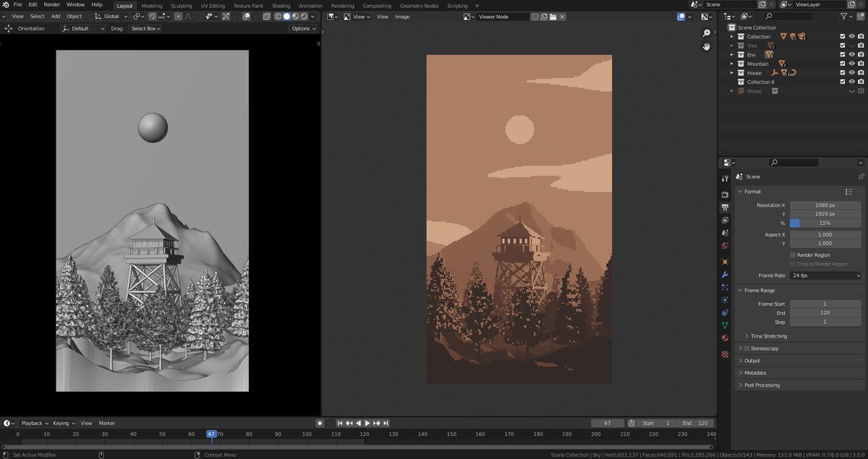Open the Viewer Node image folder icon
The width and height of the screenshot is (868, 459).
coord(553,17)
